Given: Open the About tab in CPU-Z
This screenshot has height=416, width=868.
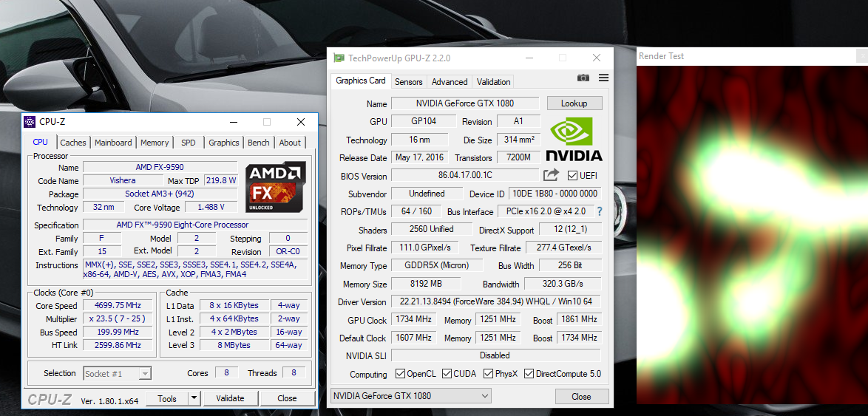Looking at the screenshot, I should [x=290, y=143].
